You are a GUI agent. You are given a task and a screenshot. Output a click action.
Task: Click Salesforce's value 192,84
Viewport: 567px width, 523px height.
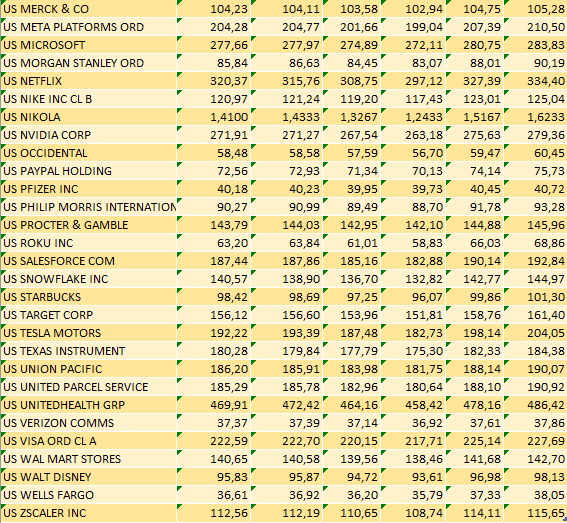point(546,261)
